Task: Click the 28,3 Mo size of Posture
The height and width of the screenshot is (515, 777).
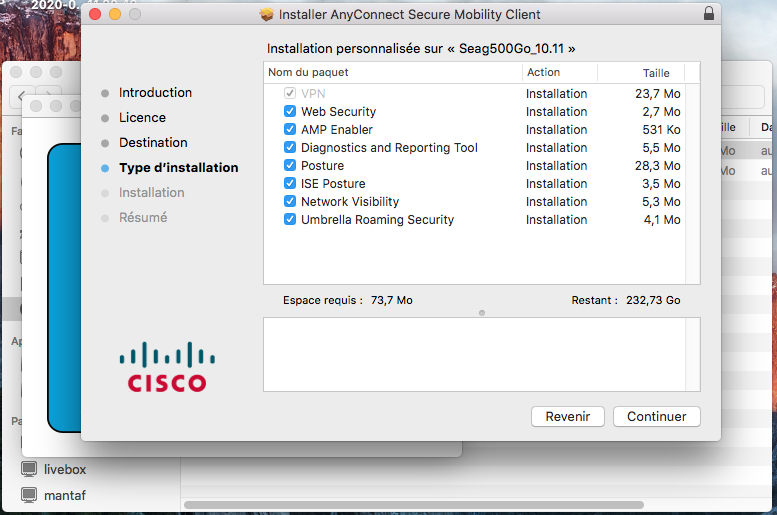Action: (658, 166)
